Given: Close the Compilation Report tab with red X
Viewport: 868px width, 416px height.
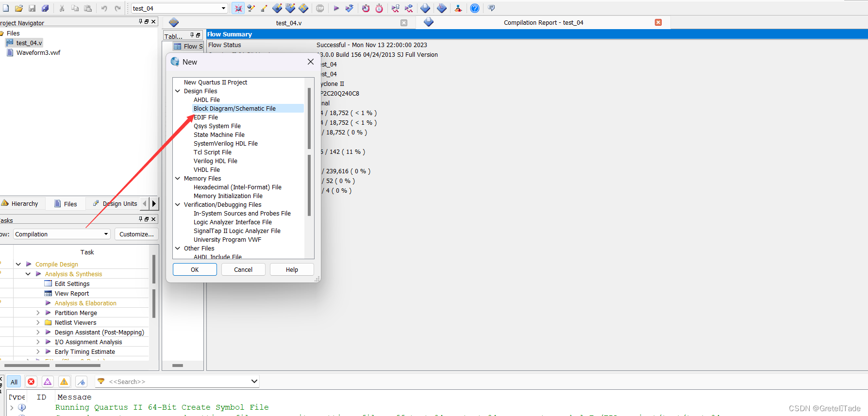Looking at the screenshot, I should coord(658,22).
